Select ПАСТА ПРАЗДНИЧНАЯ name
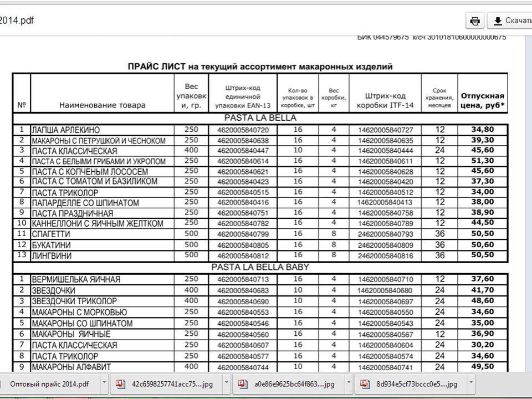 coord(73,213)
